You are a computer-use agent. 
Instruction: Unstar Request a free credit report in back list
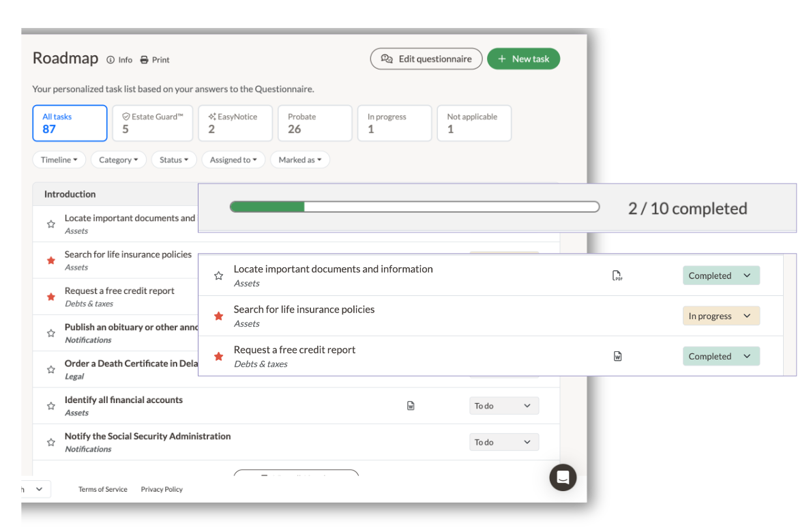click(50, 297)
